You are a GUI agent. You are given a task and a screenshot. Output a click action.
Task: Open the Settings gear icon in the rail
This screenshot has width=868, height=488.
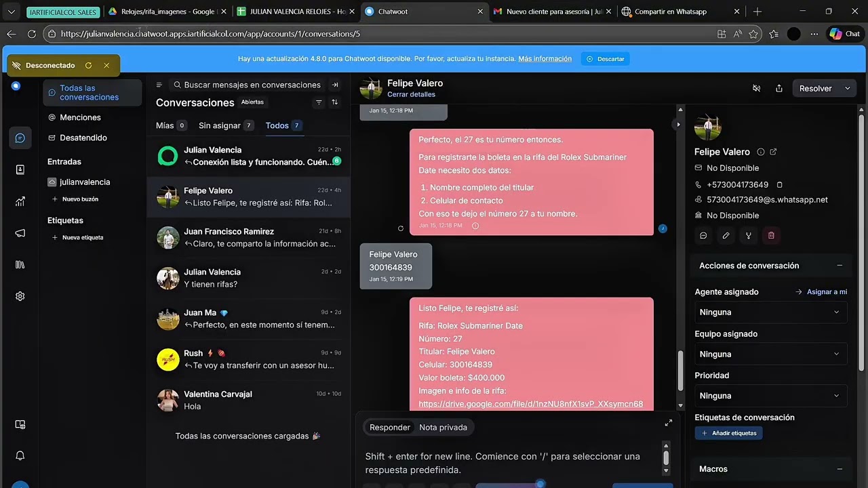coord(20,296)
